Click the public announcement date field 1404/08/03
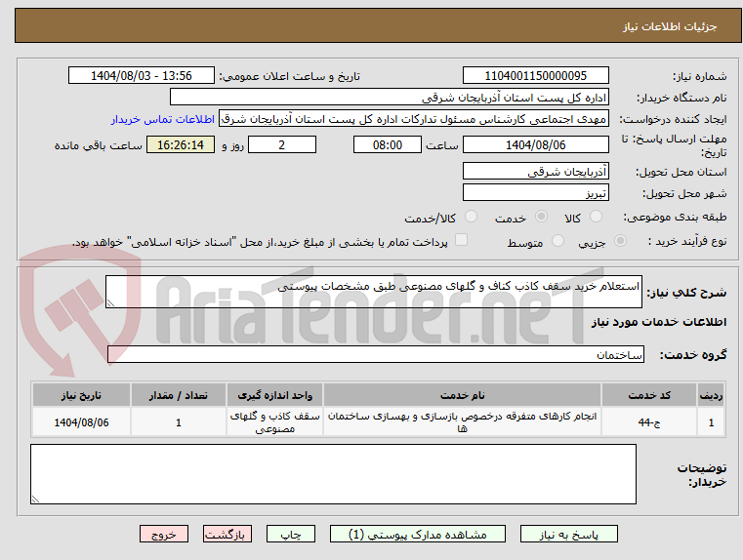The image size is (743, 560). (x=142, y=76)
